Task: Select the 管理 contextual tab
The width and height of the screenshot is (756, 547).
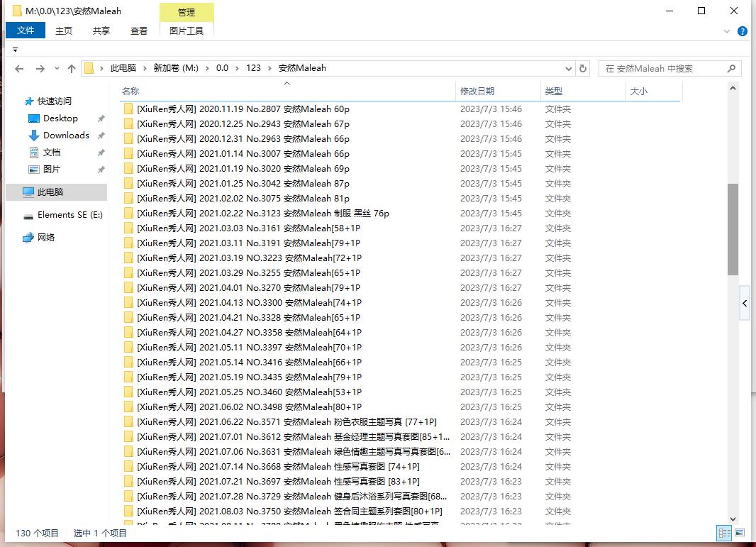Action: click(x=187, y=13)
